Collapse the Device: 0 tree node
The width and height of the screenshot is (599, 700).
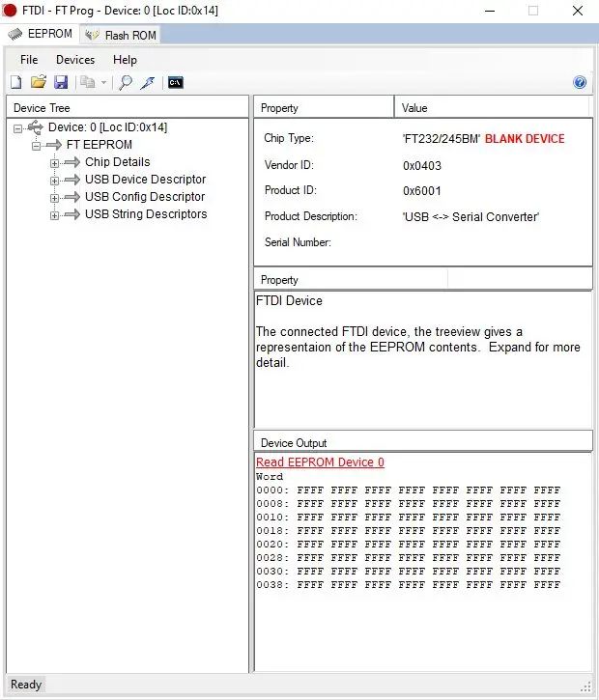pos(17,128)
